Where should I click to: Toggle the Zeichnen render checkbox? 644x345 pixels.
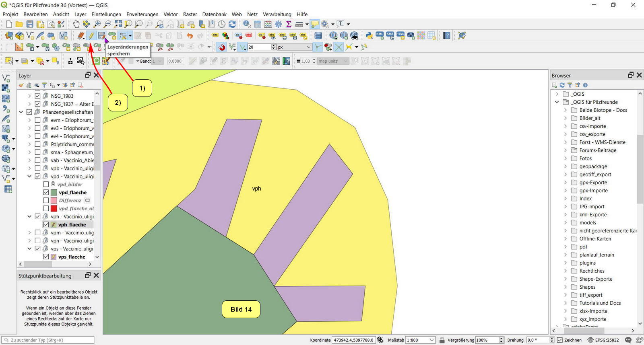click(x=559, y=340)
